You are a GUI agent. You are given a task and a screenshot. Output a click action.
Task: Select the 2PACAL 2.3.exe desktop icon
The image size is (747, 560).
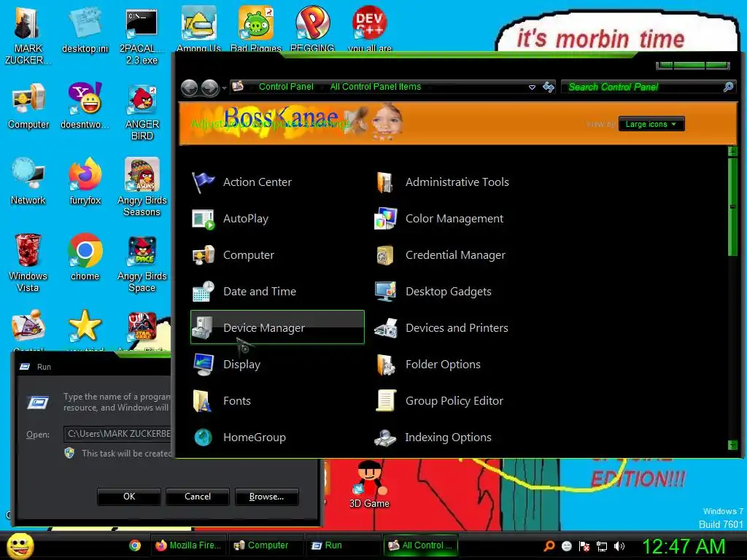(142, 36)
